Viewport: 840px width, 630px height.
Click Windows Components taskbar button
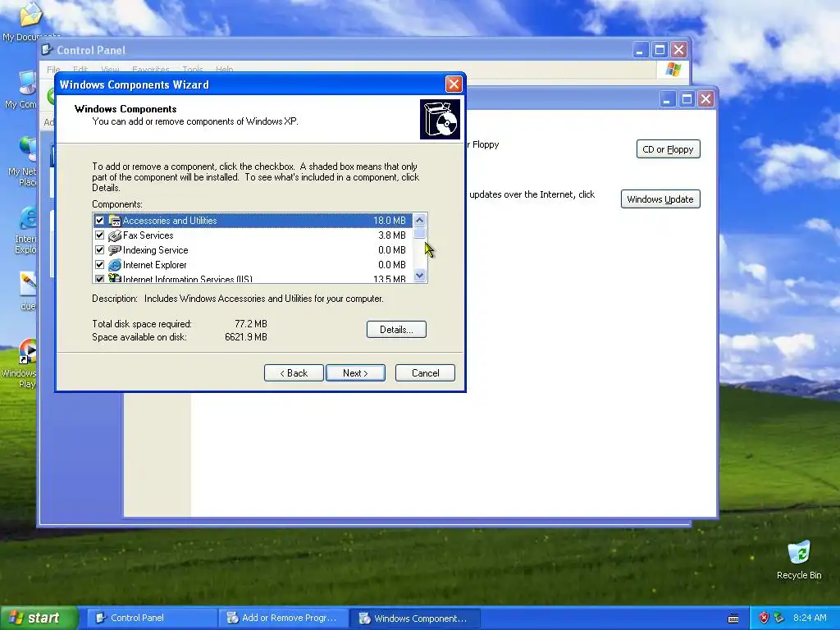tap(415, 618)
